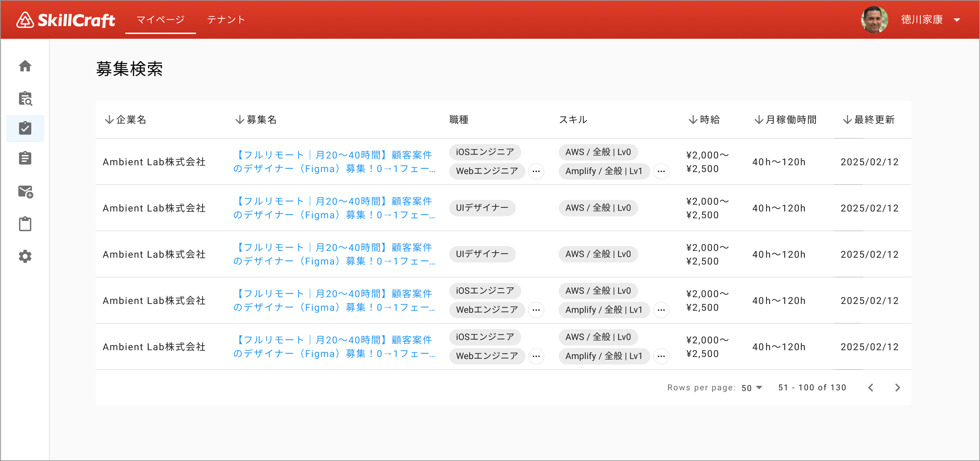Click Ambient Lab株式会社 in first row
980x461 pixels.
(x=154, y=162)
